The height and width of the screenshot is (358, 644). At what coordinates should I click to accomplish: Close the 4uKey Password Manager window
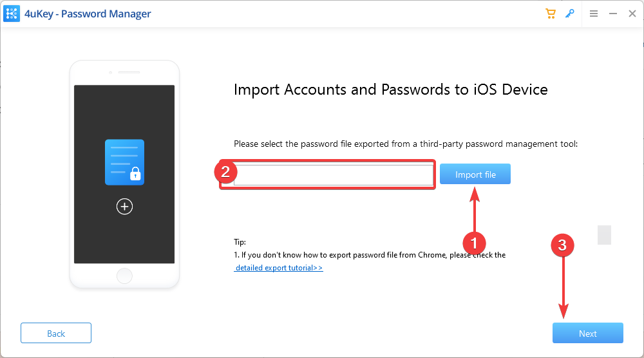tap(632, 14)
